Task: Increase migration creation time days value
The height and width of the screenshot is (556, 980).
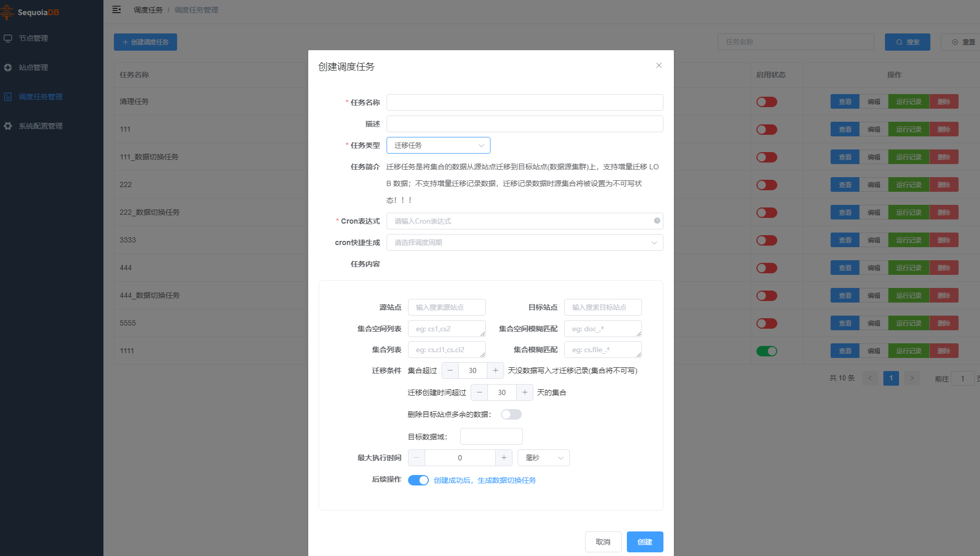Action: [524, 392]
